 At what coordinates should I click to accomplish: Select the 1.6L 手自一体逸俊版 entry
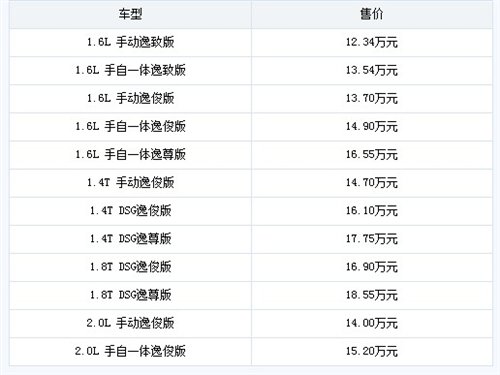[x=130, y=126]
